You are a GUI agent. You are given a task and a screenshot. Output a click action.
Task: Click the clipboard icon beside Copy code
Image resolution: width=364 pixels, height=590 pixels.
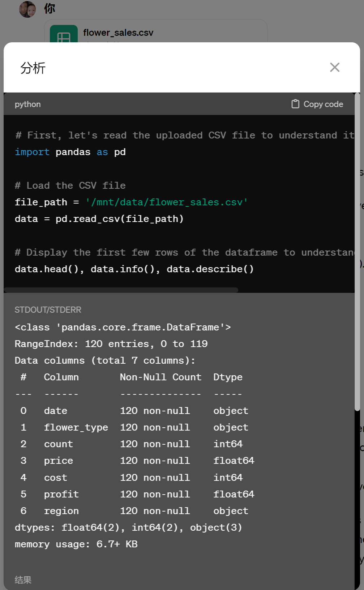tap(295, 104)
